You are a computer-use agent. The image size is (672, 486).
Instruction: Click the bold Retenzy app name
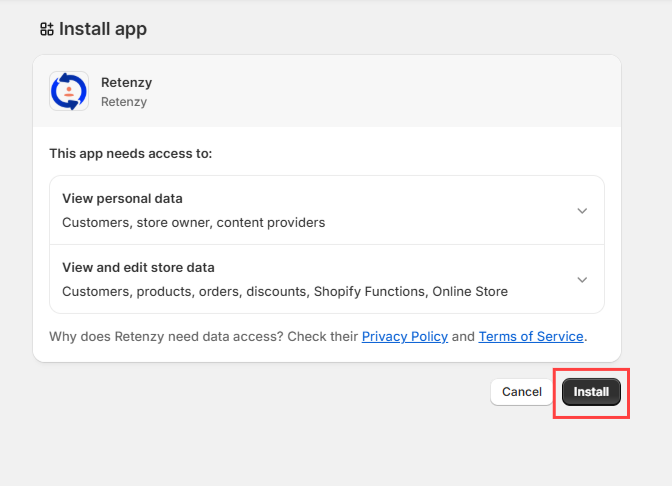click(126, 82)
